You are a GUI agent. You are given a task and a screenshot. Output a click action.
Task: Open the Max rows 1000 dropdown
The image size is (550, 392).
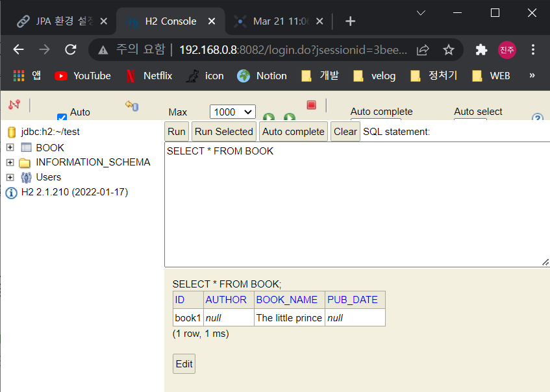pos(232,111)
